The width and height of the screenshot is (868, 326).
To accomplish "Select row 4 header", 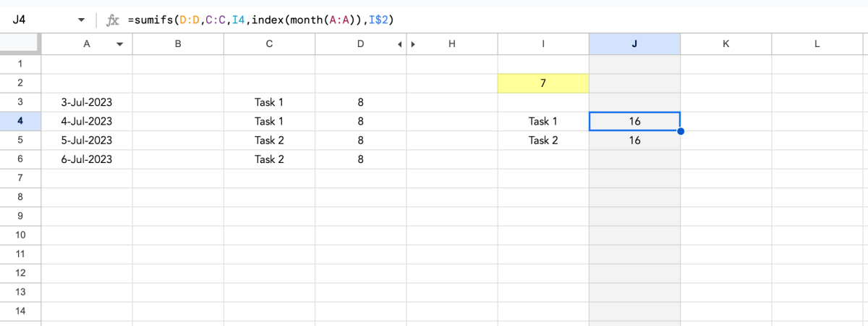I will click(x=20, y=121).
